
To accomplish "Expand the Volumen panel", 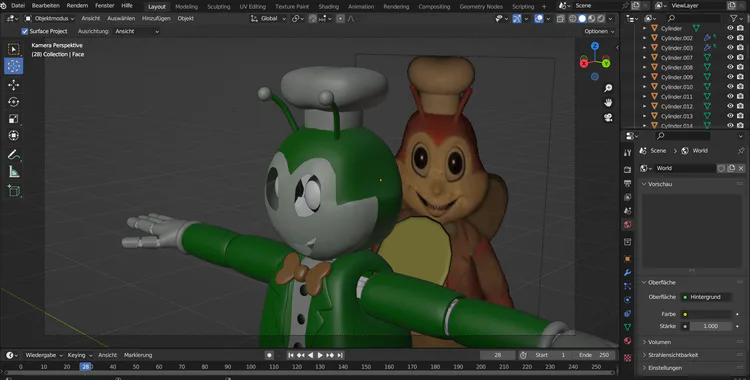I will click(659, 342).
